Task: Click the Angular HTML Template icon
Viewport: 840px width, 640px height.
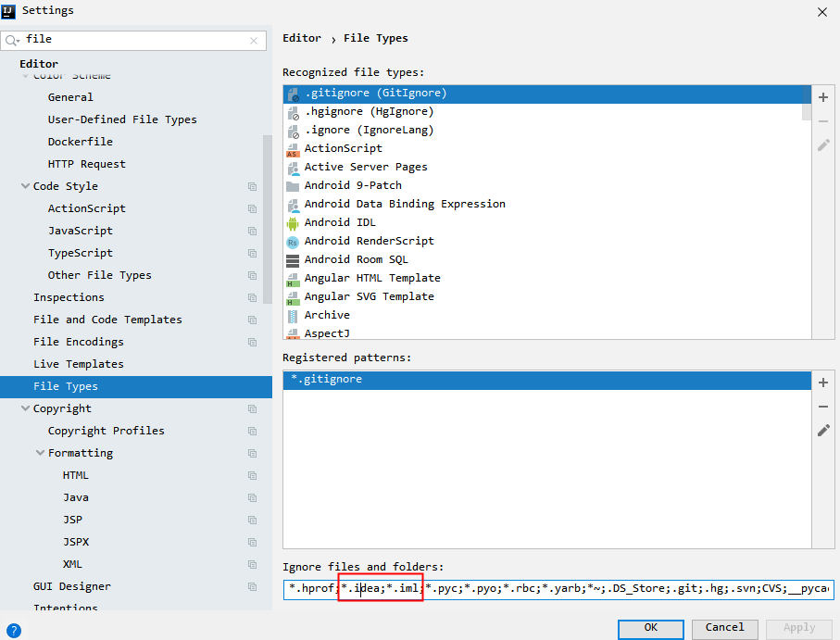Action: tap(293, 280)
